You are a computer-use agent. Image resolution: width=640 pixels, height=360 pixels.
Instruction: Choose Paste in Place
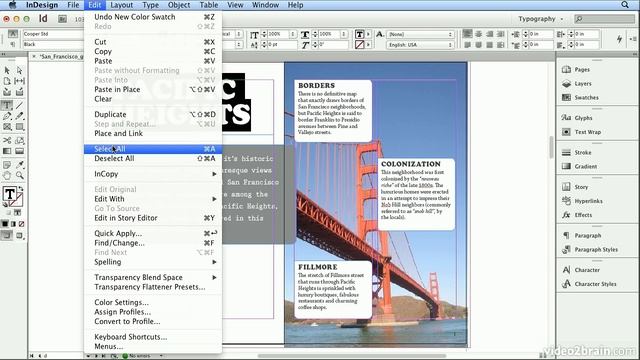153,89
